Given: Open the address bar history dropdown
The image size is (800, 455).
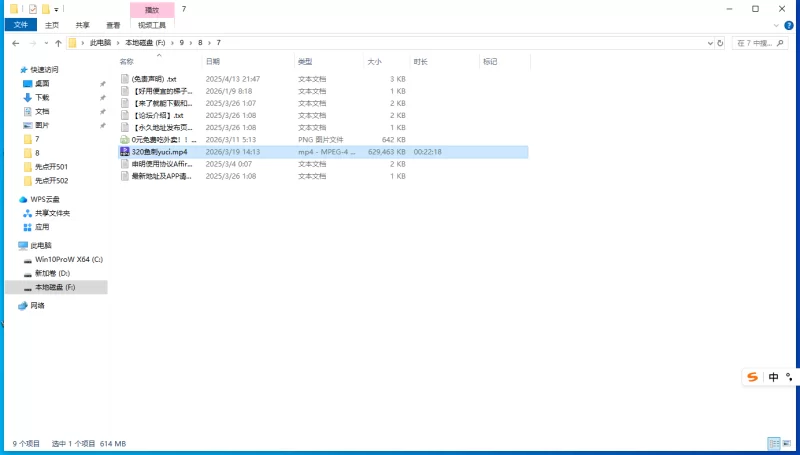Looking at the screenshot, I should tap(707, 43).
